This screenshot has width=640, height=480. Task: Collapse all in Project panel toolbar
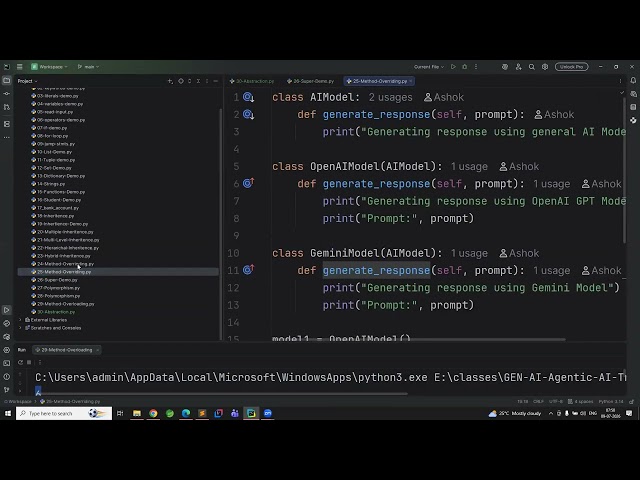tap(198, 81)
